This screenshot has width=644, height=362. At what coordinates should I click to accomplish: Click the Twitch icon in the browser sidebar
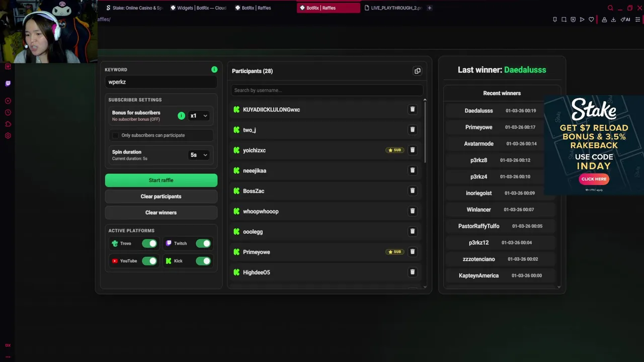(x=8, y=83)
